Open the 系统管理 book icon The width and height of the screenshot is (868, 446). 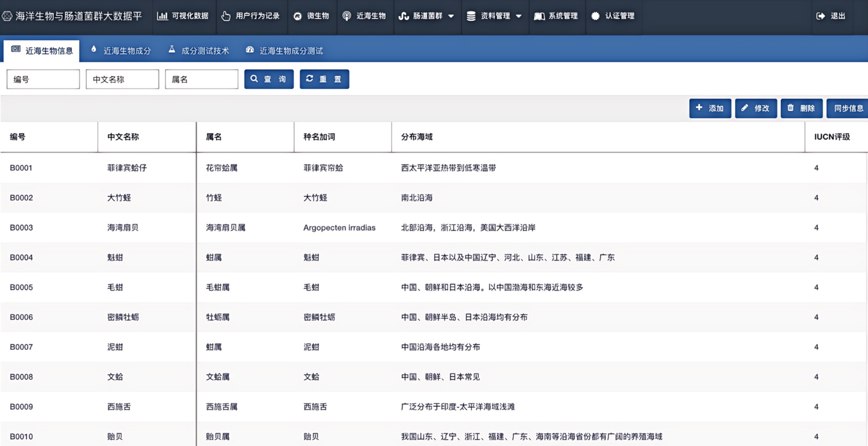(x=539, y=16)
